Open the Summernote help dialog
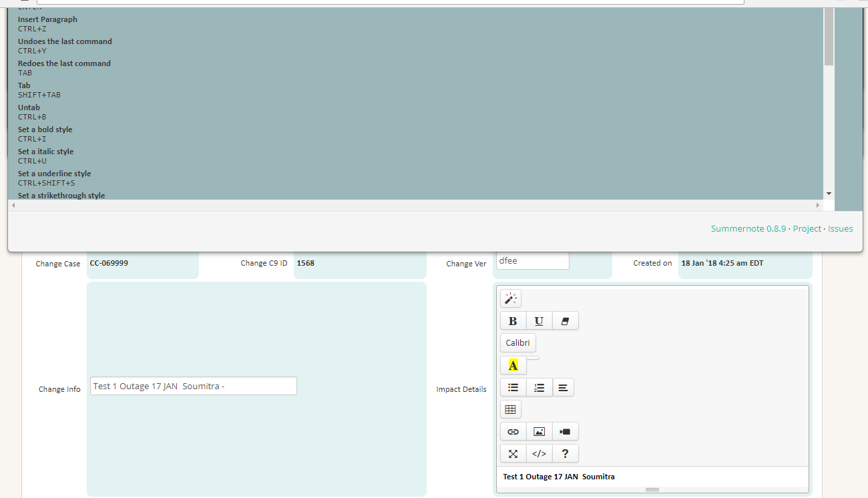 [x=565, y=453]
